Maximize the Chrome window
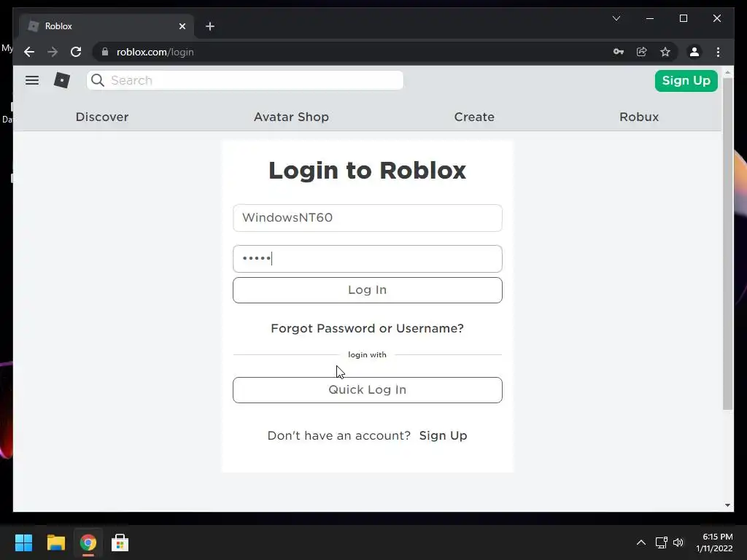The image size is (747, 560). [683, 18]
